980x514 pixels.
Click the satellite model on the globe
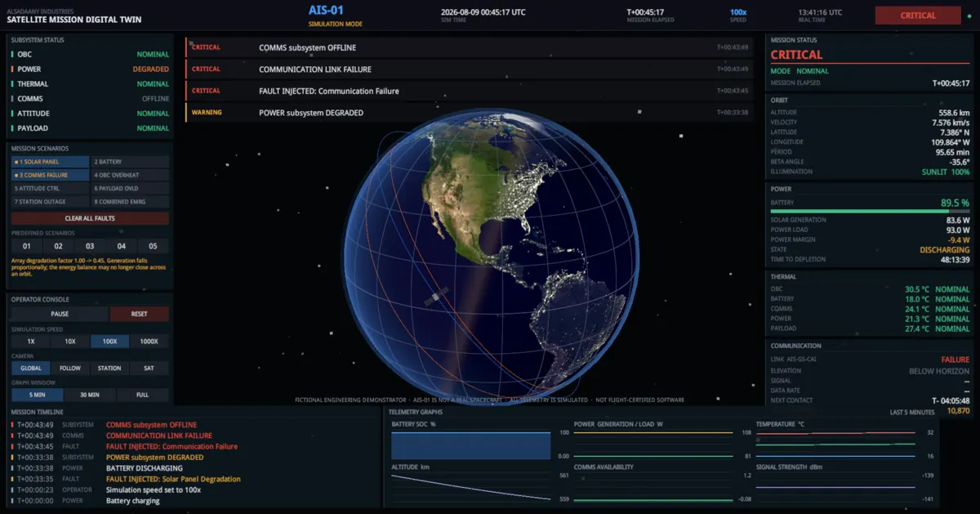[435, 297]
